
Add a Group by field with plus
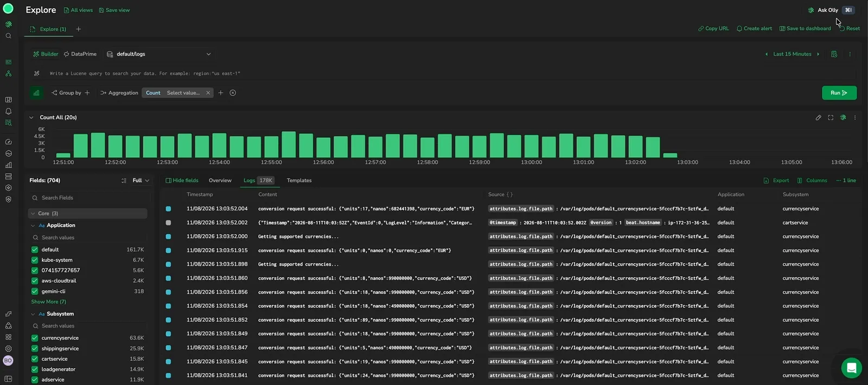[x=87, y=93]
